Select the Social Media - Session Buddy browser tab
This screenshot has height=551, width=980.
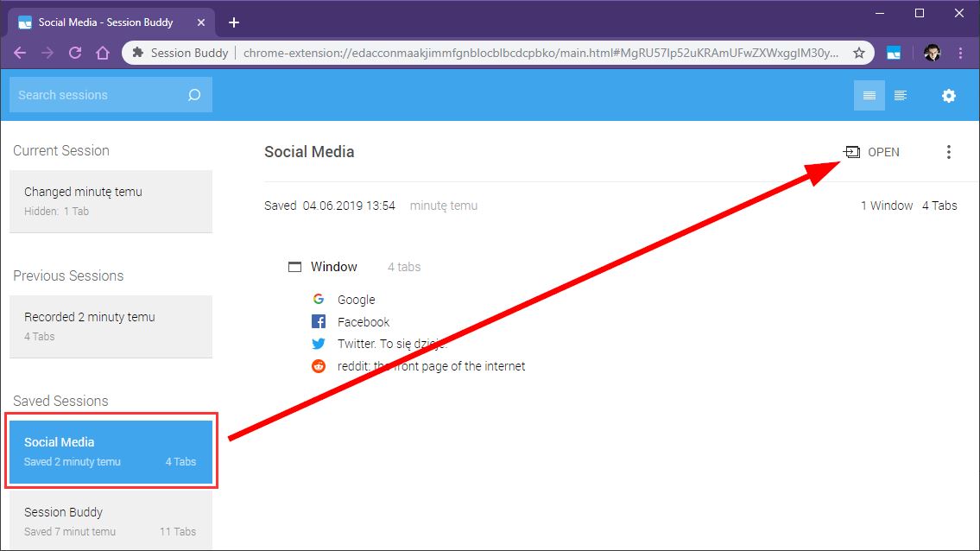pos(112,22)
